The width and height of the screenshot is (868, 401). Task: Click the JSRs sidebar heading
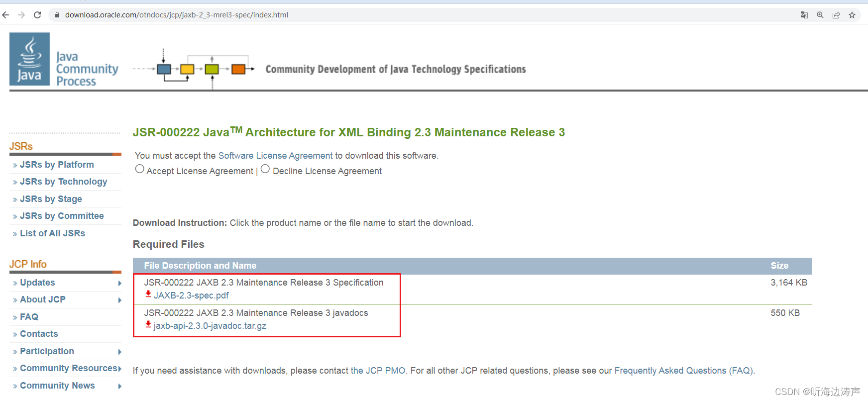pyautogui.click(x=21, y=146)
